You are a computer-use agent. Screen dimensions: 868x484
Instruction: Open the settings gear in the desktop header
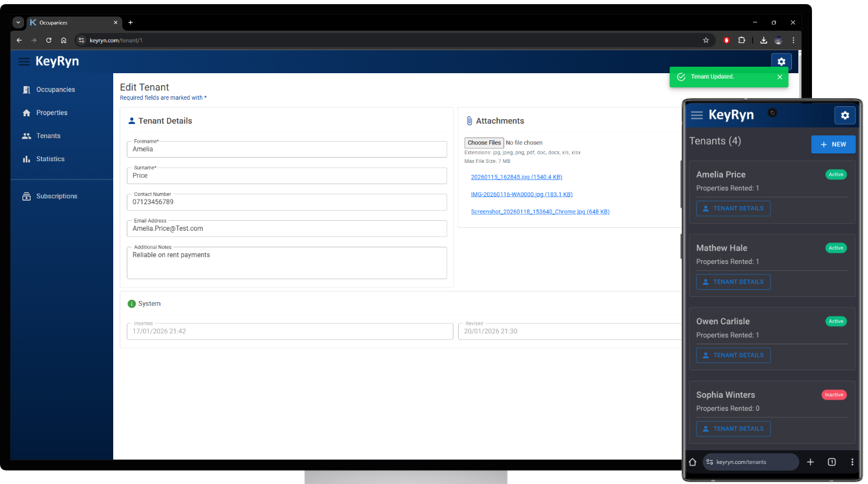(x=781, y=61)
